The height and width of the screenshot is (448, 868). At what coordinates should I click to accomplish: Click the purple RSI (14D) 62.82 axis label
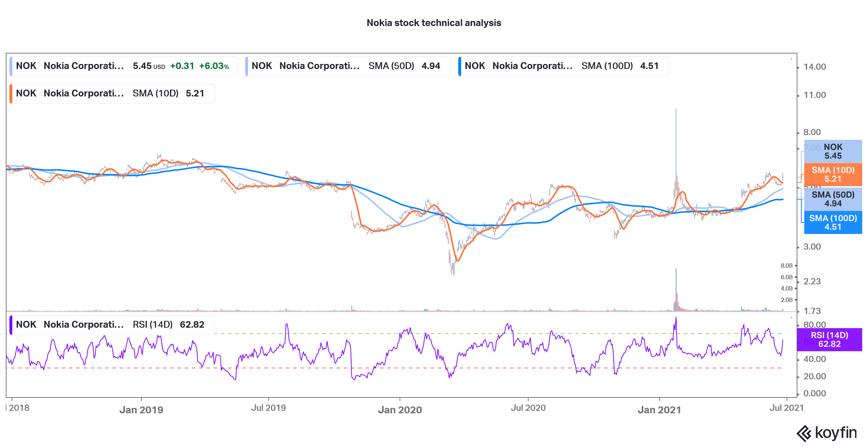click(x=829, y=340)
